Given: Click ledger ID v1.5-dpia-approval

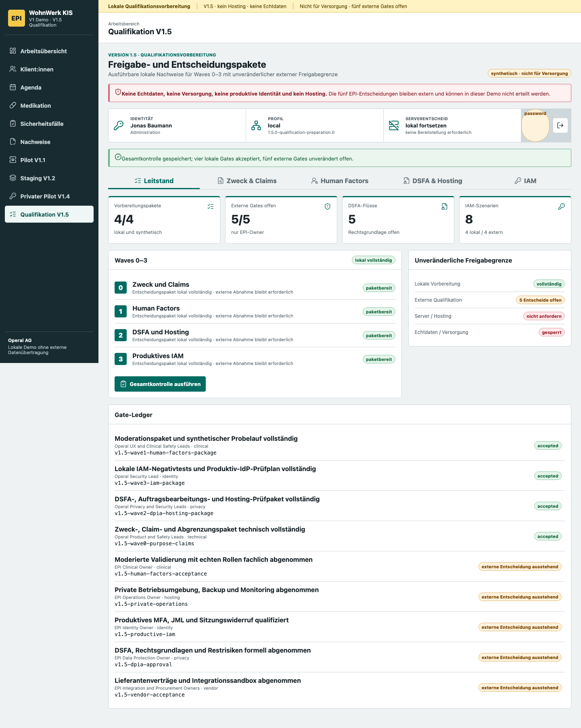Looking at the screenshot, I should coord(143,665).
